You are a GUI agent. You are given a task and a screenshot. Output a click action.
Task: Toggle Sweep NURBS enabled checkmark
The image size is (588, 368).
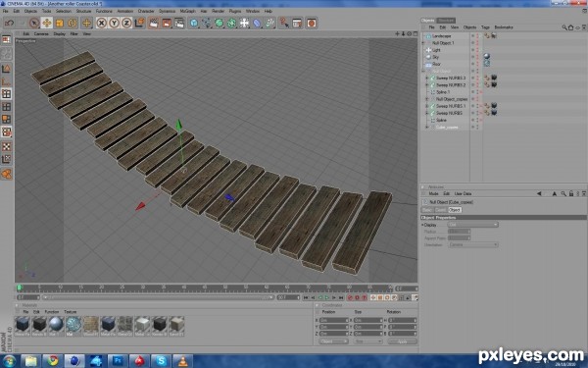click(x=481, y=113)
